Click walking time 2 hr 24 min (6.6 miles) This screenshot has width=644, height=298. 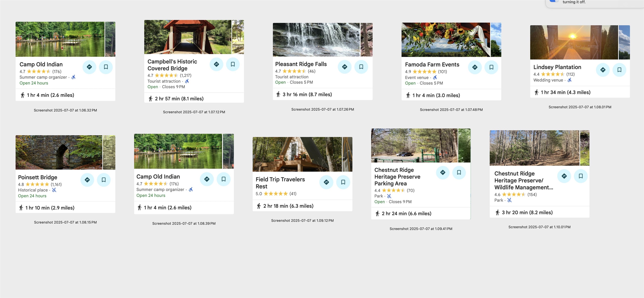pyautogui.click(x=406, y=213)
